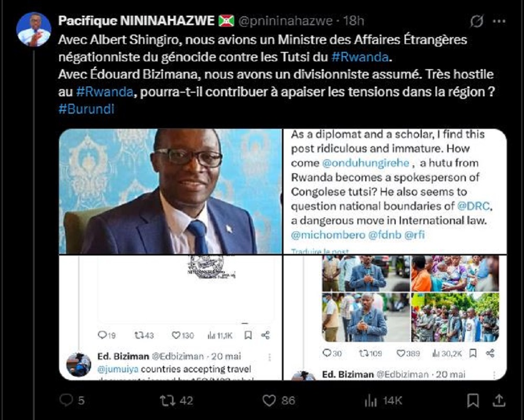The width and height of the screenshot is (524, 420).
Task: Click the tweet text about Édouard Bizimana
Action: (x=276, y=83)
